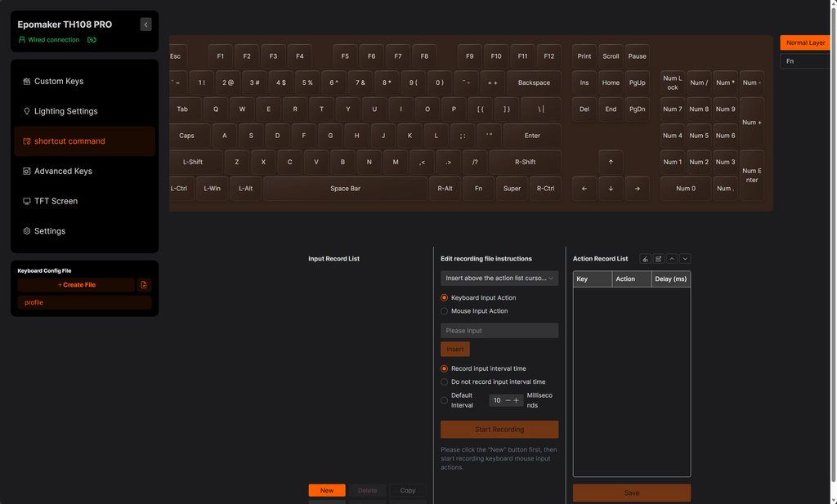Move the selected action up

coord(672,259)
